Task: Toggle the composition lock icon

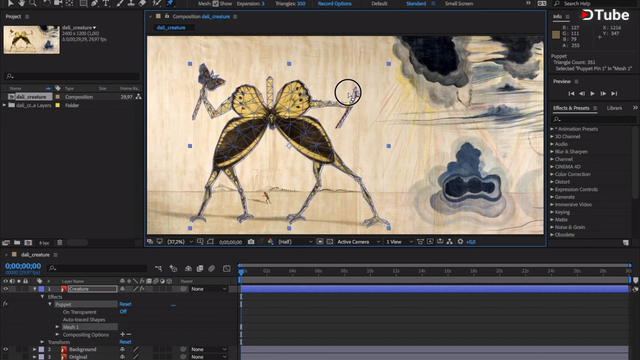Action: [167, 16]
